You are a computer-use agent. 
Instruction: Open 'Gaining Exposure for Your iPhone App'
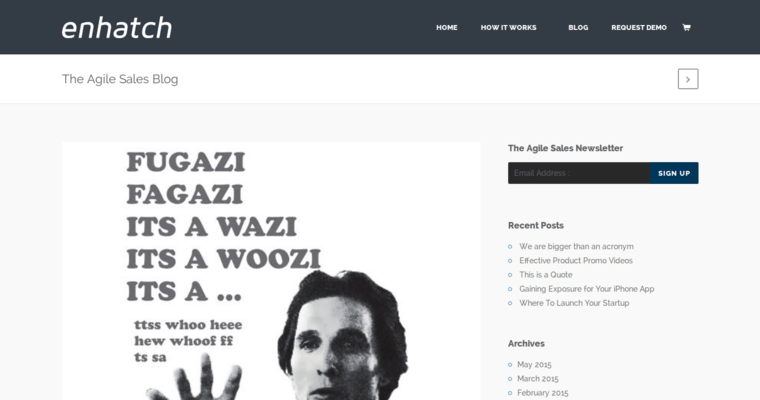coord(586,288)
